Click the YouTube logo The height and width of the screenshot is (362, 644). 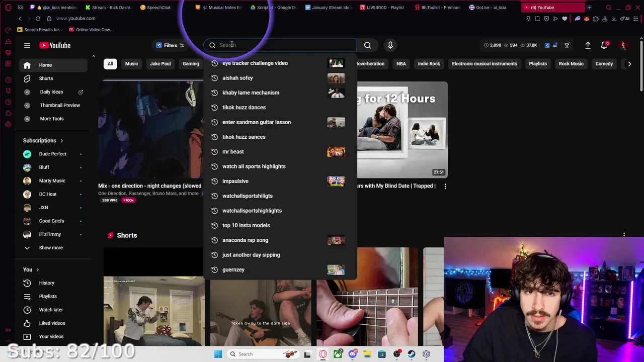(55, 45)
